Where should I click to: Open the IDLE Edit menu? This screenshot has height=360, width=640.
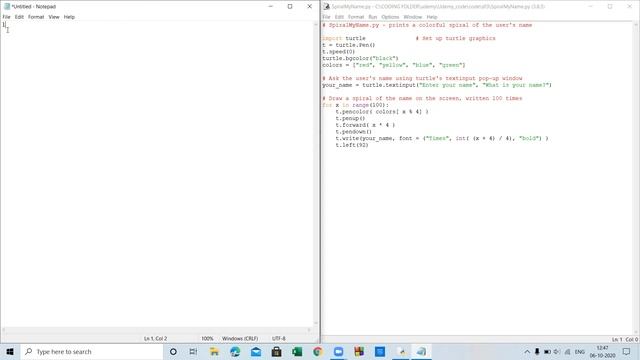pos(339,17)
